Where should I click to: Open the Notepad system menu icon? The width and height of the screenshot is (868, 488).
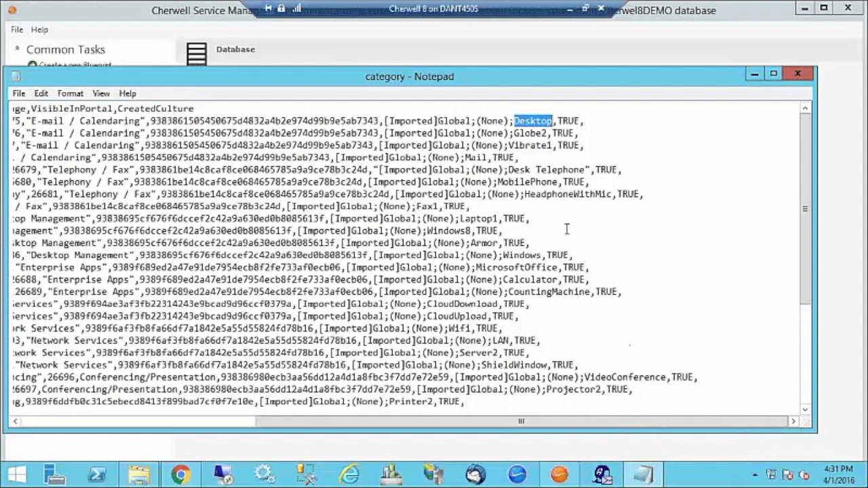point(15,76)
